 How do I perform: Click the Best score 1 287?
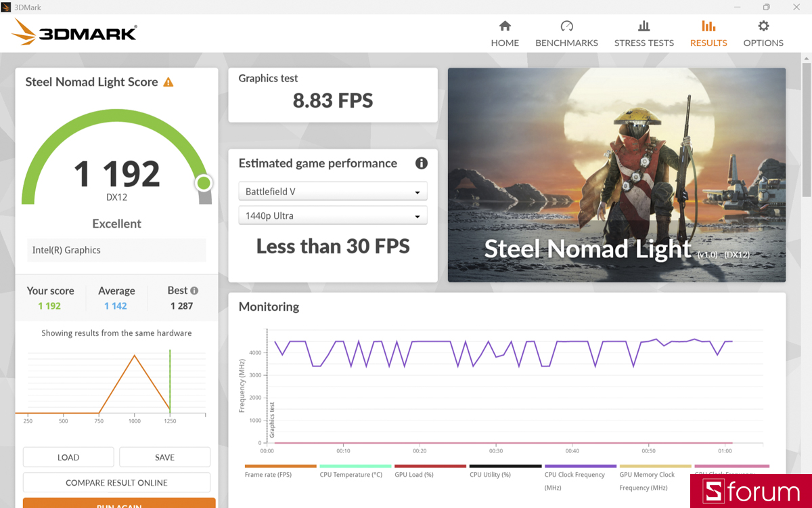click(x=181, y=306)
